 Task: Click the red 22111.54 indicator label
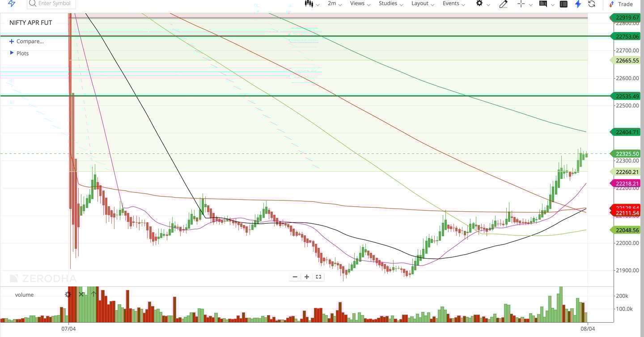[626, 213]
